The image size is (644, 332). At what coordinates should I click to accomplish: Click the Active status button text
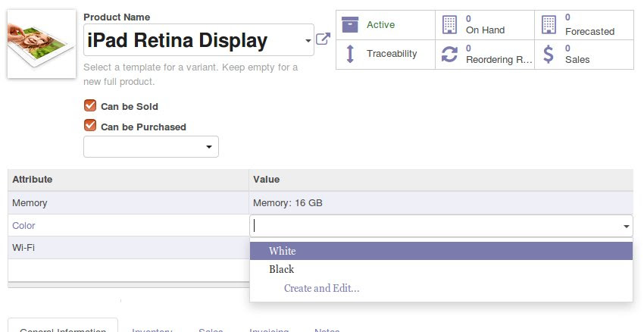(381, 25)
